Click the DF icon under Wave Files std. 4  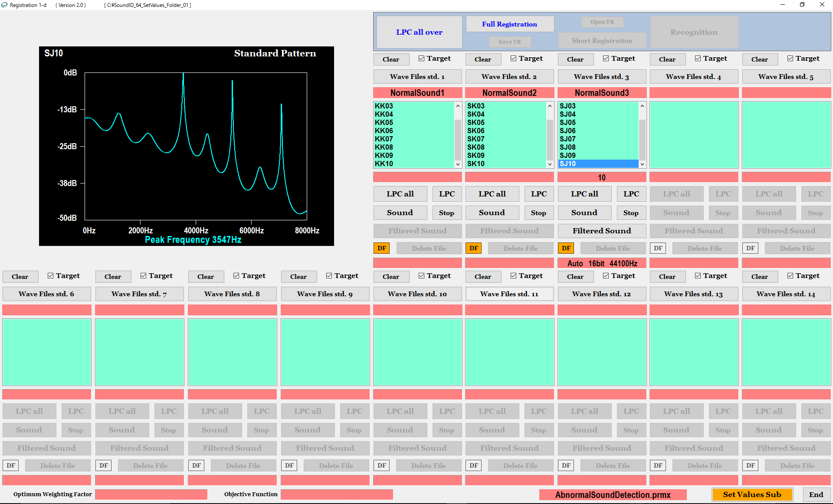click(x=658, y=248)
